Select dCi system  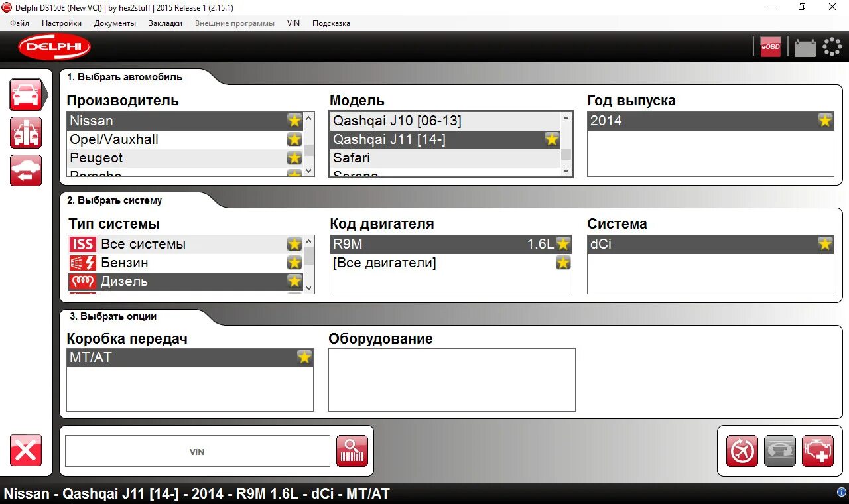tap(710, 244)
